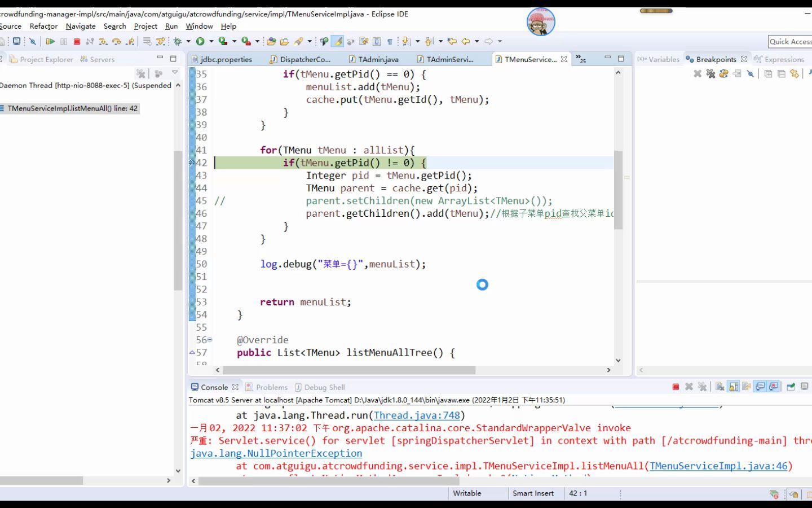
Task: Click the Resume debug icon
Action: tap(51, 41)
